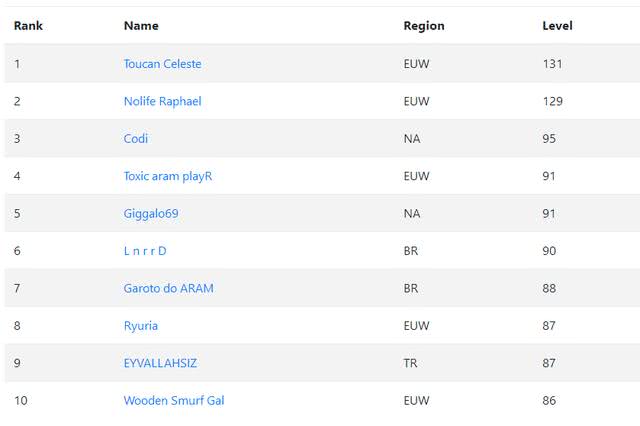
Task: Click the Level column header
Action: pos(557,26)
